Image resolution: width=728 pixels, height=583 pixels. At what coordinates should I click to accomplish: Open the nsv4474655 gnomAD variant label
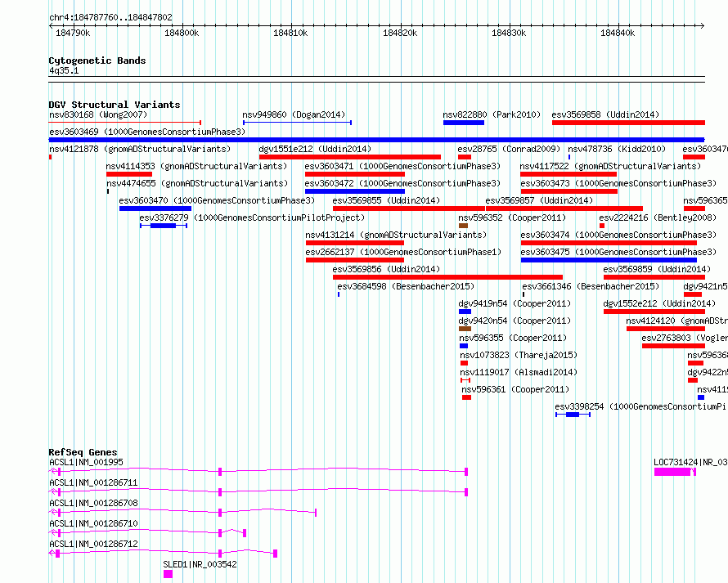(197, 183)
